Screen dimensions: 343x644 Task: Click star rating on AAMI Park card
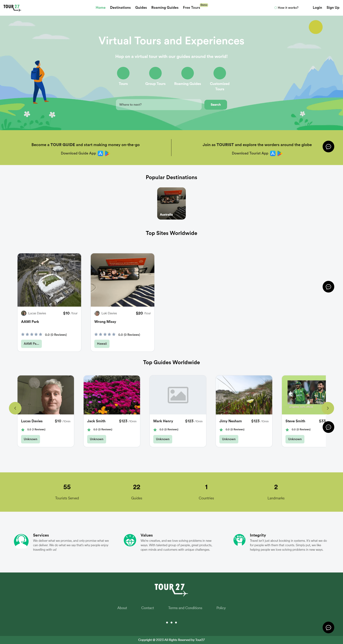pyautogui.click(x=32, y=334)
